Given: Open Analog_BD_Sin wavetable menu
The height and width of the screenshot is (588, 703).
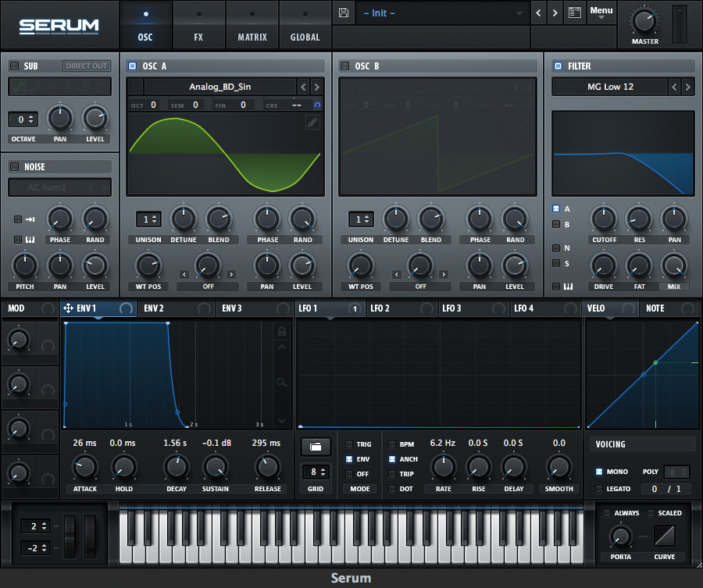Looking at the screenshot, I should pos(219,87).
